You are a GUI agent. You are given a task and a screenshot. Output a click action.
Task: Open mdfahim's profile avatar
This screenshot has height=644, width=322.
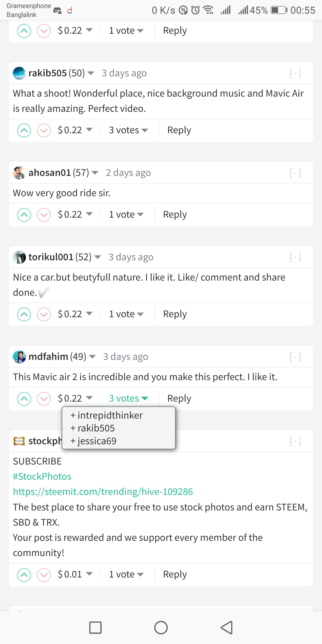click(19, 357)
